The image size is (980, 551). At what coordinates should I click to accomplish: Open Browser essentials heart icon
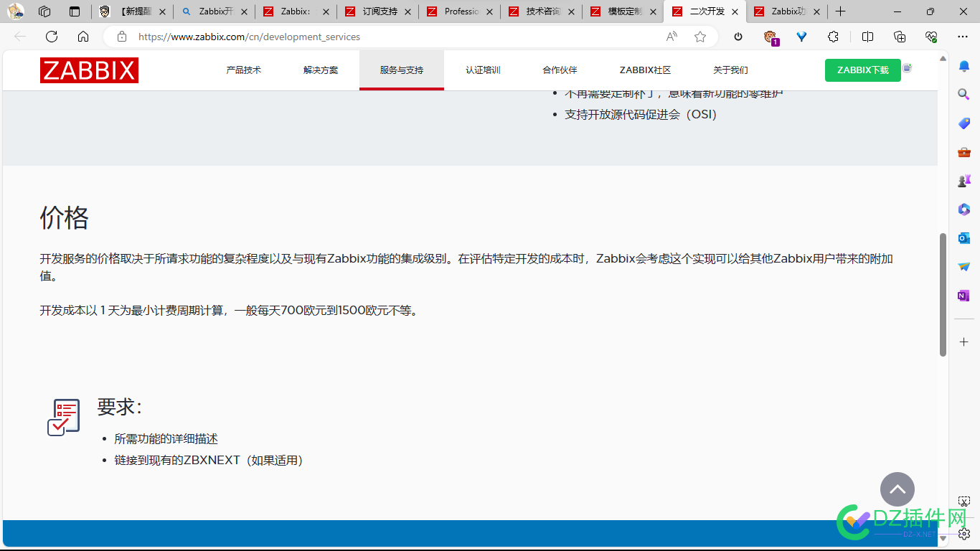pyautogui.click(x=931, y=37)
